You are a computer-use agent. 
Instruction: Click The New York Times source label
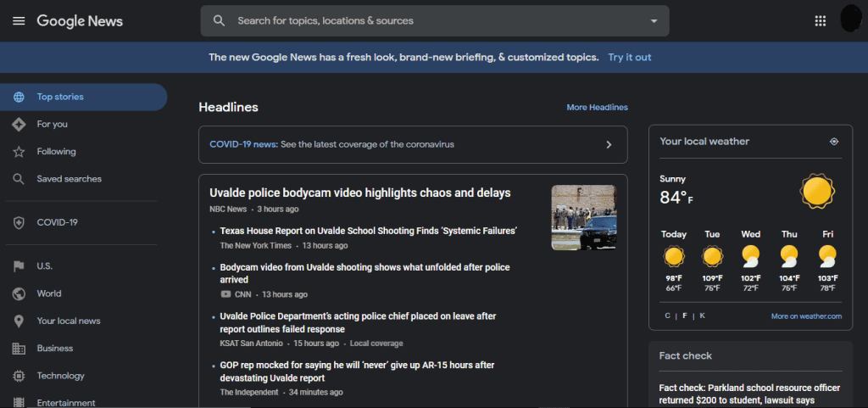coord(256,246)
